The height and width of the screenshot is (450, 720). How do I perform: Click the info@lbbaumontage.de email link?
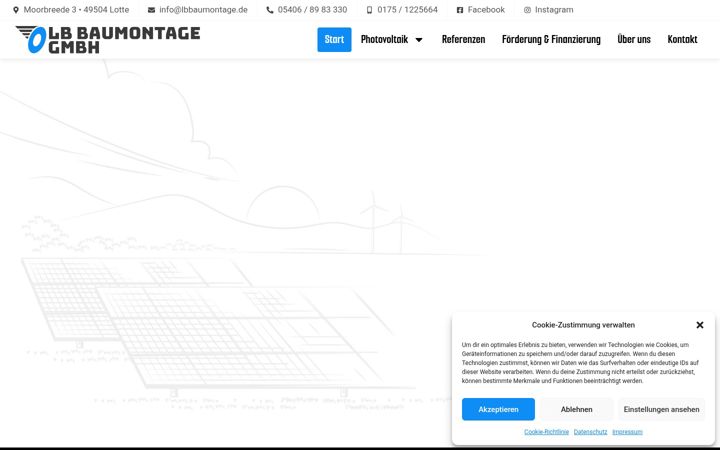pos(203,10)
